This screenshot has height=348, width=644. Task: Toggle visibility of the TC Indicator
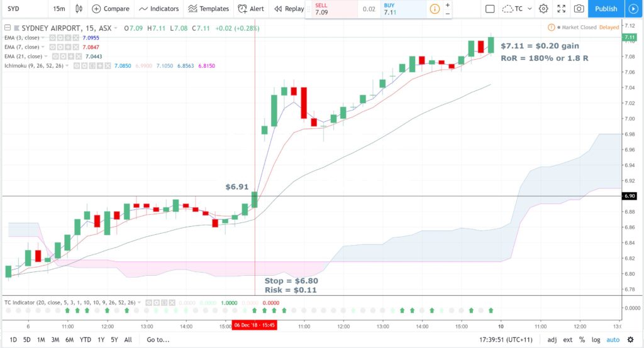pyautogui.click(x=148, y=302)
